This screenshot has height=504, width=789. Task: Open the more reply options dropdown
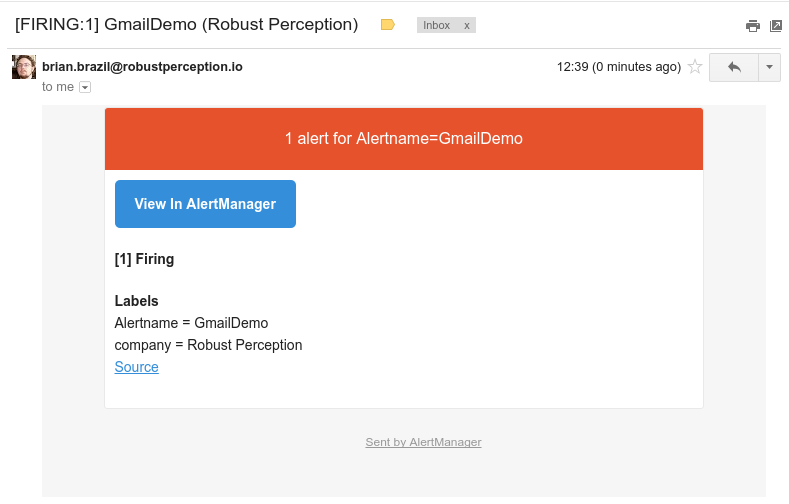click(769, 67)
